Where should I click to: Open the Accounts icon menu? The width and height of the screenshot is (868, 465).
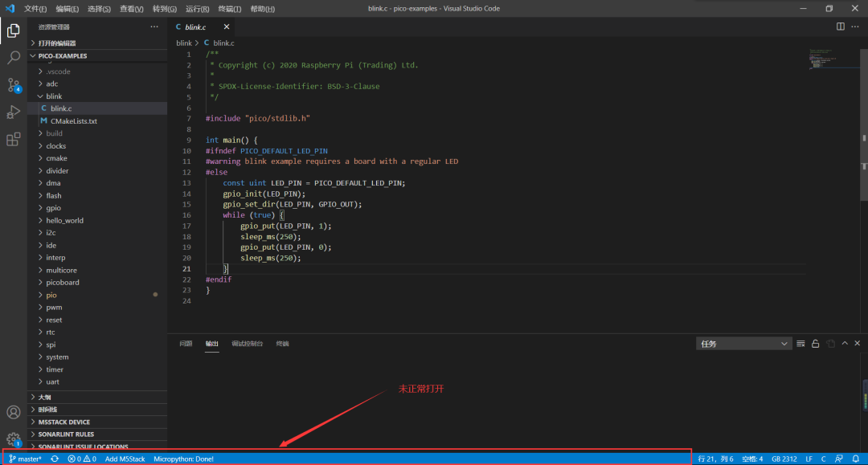click(x=14, y=413)
